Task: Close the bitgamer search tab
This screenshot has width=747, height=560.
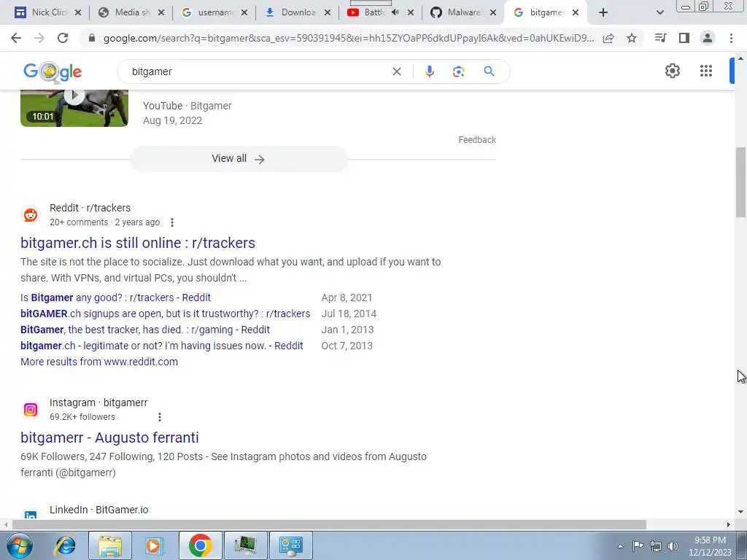Action: [576, 12]
